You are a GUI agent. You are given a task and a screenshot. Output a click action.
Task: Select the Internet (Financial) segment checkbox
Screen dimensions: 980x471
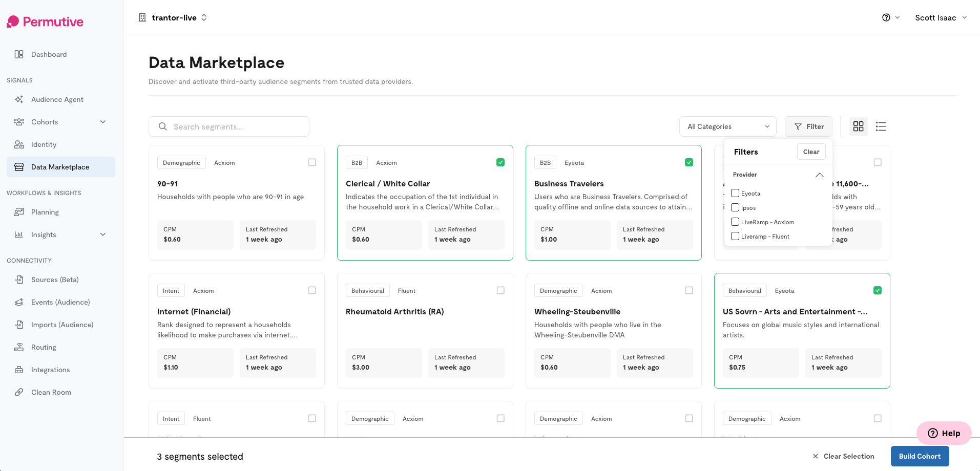pos(312,290)
